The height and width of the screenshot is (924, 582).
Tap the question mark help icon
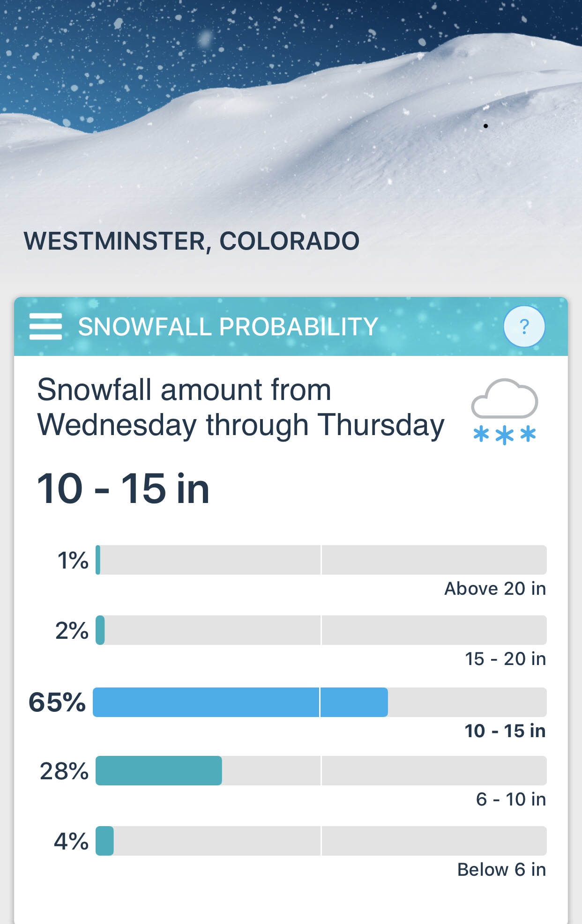click(x=524, y=326)
